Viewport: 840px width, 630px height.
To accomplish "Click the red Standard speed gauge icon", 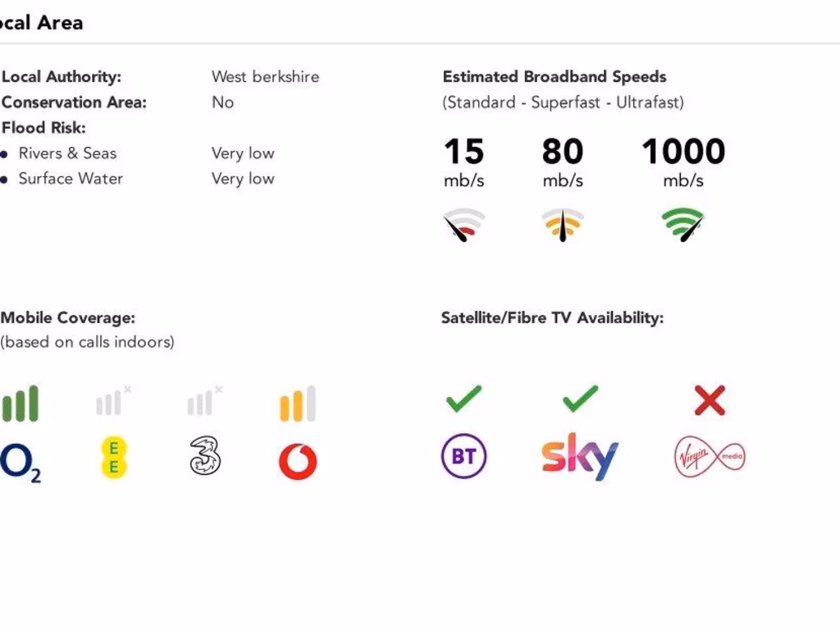I will click(464, 225).
